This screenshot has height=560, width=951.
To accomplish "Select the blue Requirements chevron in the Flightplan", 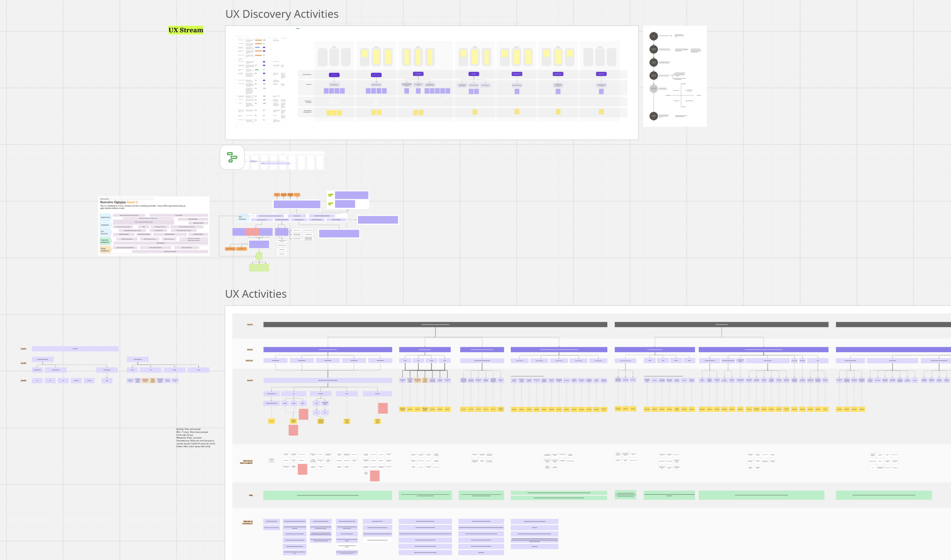I will pos(105,217).
